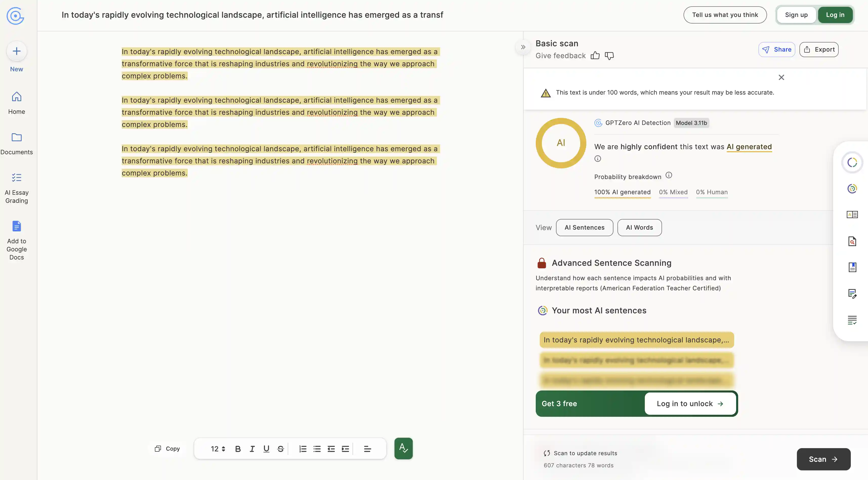Insert bulleted list
The width and height of the screenshot is (868, 480).
317,449
